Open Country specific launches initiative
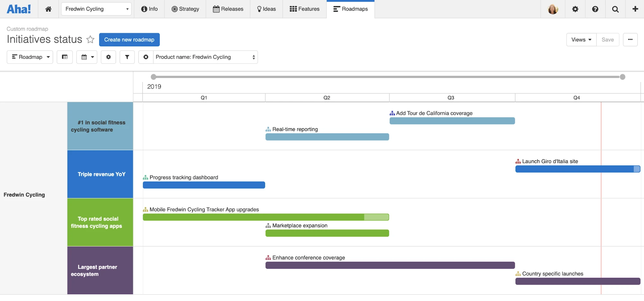The height and width of the screenshot is (301, 644). (553, 274)
